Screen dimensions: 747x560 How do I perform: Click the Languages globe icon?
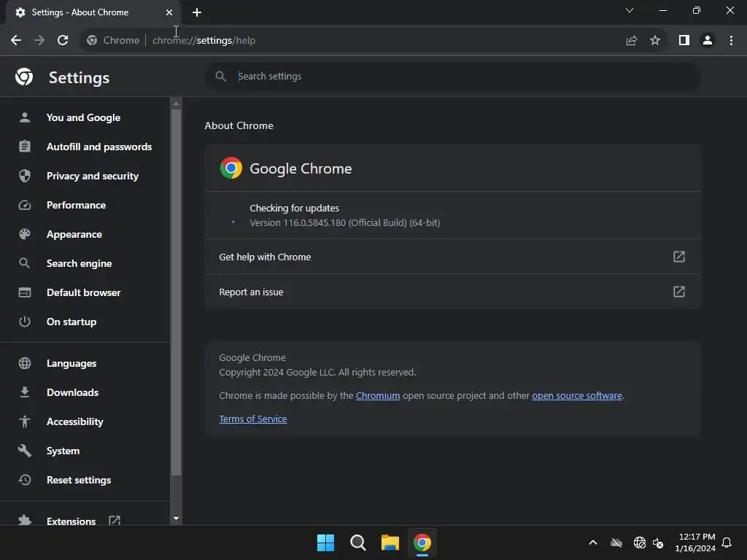24,363
